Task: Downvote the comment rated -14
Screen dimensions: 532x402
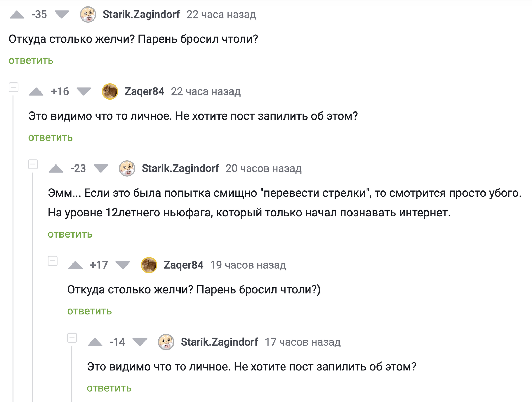Action: (140, 342)
